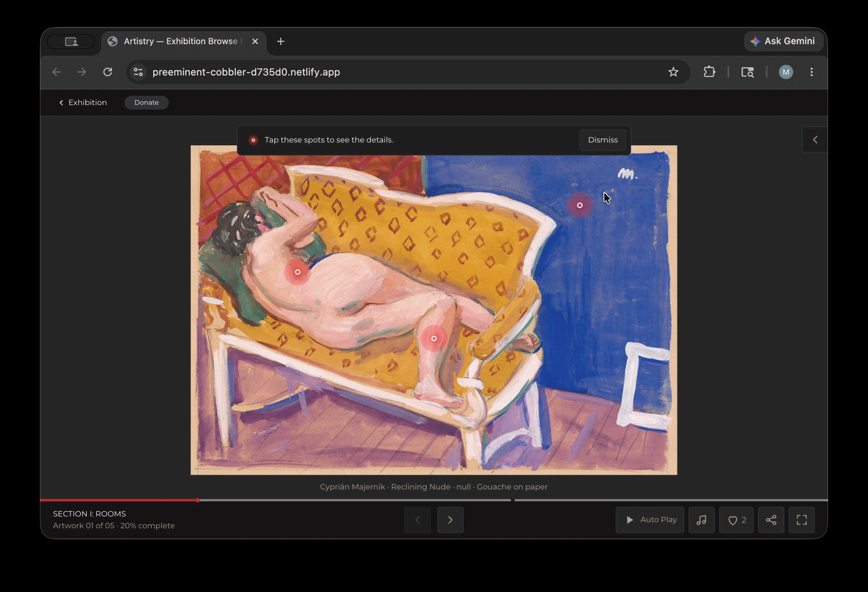Open the browser side panel search icon
Image resolution: width=868 pixels, height=592 pixels.
tap(747, 72)
